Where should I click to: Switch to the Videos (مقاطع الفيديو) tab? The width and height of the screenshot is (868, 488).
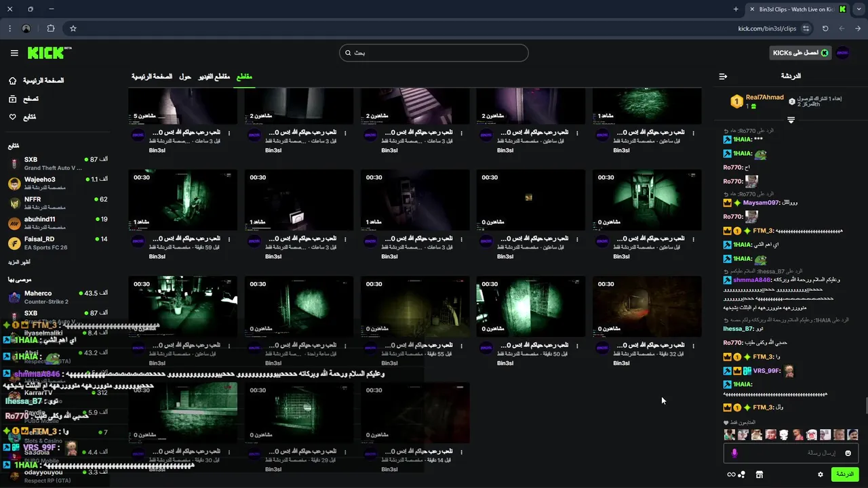(x=214, y=77)
